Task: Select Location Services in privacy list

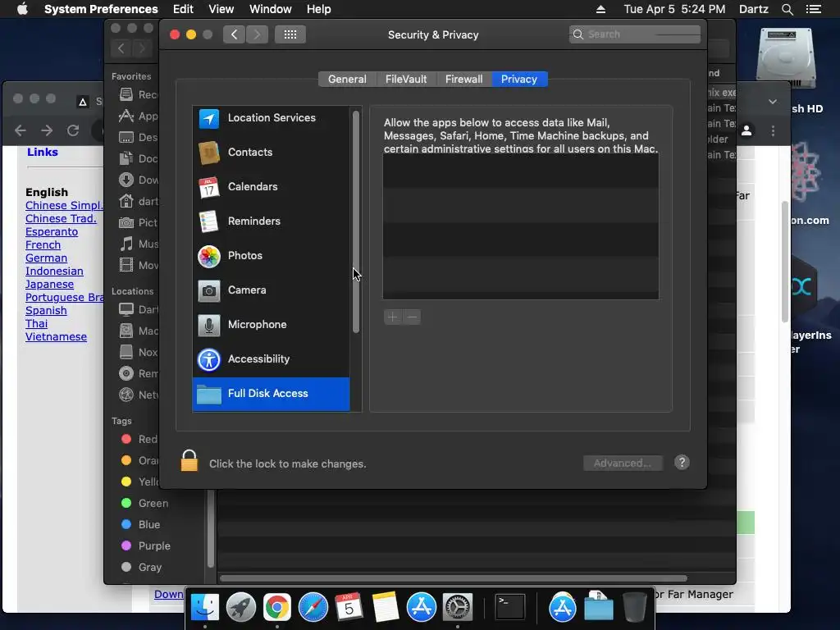Action: tap(271, 118)
